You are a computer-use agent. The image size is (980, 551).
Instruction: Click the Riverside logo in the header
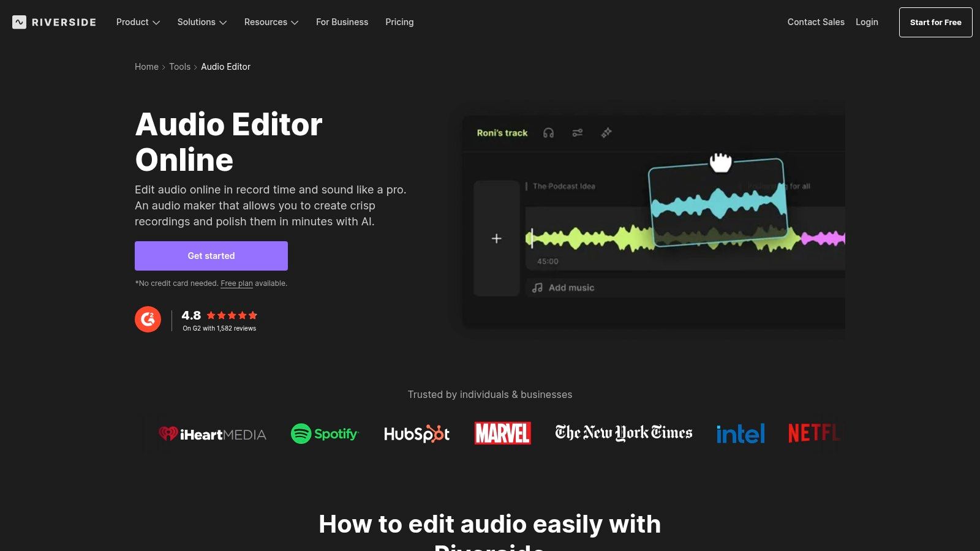(x=54, y=22)
